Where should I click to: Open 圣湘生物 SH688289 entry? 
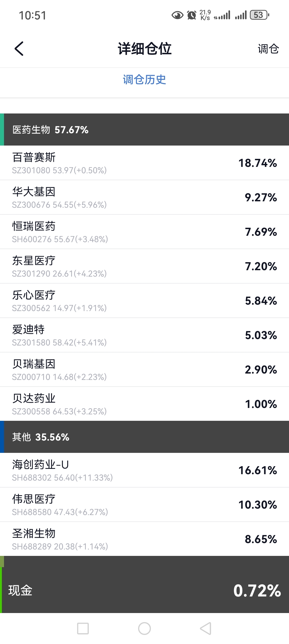point(144,539)
